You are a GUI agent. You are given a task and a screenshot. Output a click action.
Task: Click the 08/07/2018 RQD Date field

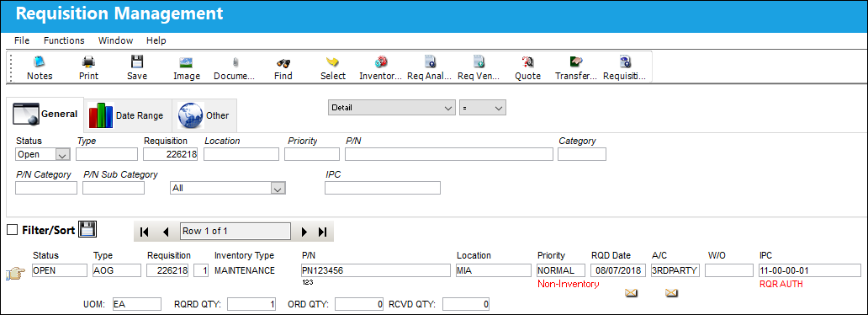pyautogui.click(x=619, y=270)
